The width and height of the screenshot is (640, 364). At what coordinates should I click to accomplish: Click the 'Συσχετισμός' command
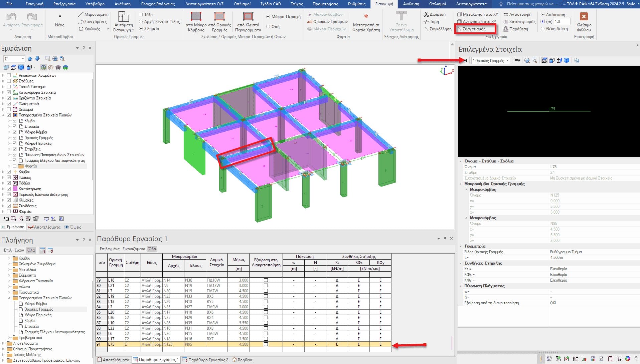(474, 29)
